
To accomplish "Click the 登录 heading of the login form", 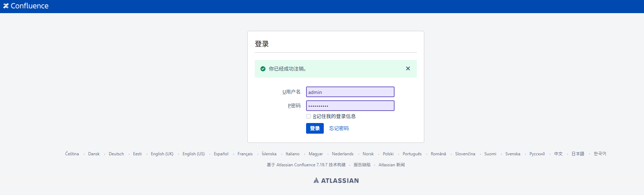I will [x=262, y=44].
